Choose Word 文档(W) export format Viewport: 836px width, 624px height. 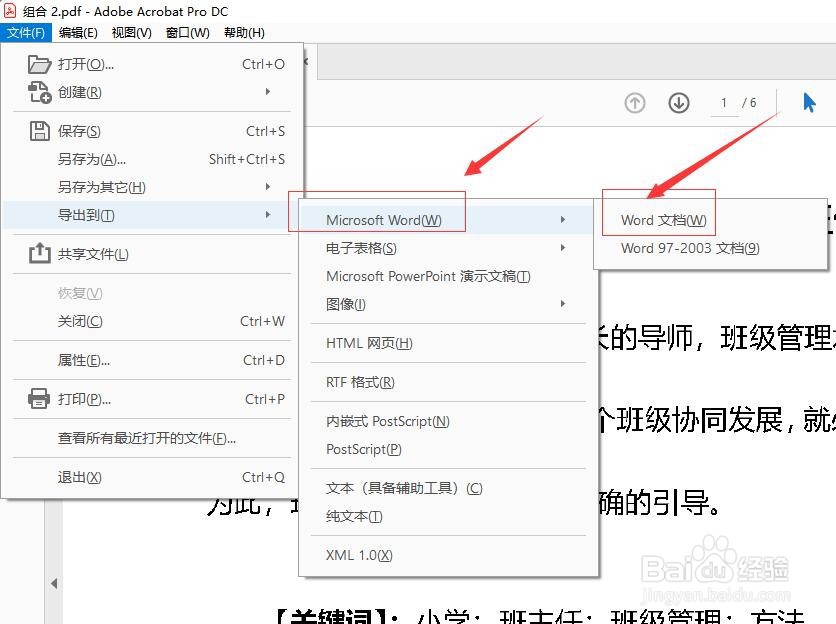[x=710, y=220]
